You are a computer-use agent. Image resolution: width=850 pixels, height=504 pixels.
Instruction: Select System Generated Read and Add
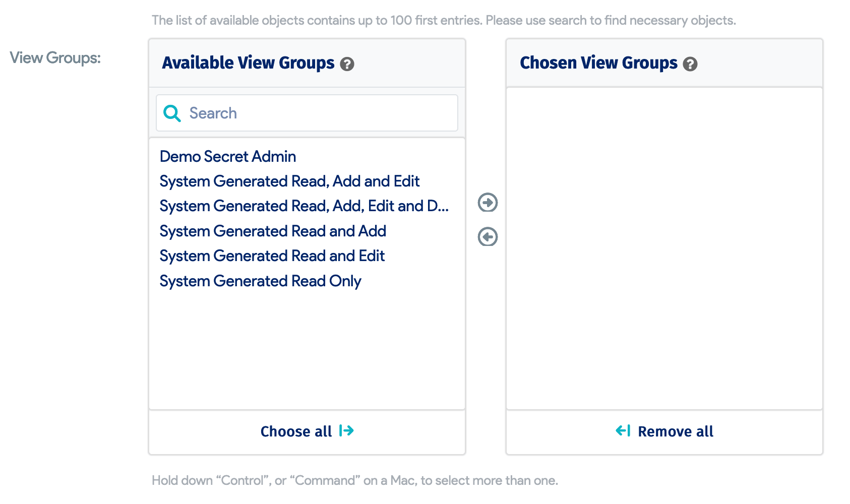point(273,231)
